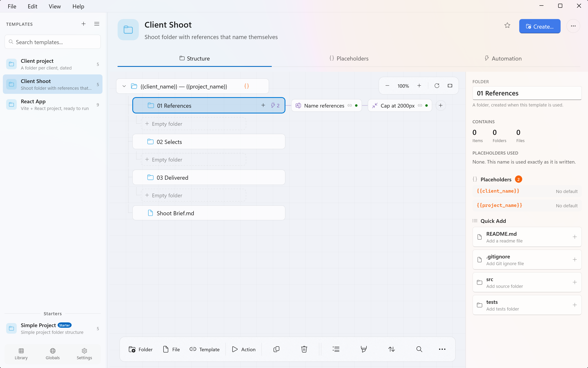Edit the 01 References folder name field

pyautogui.click(x=527, y=93)
